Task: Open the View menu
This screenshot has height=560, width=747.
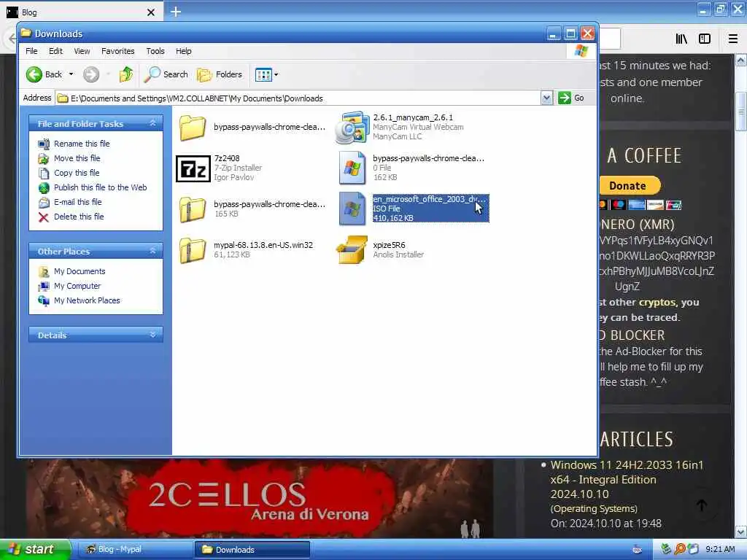Action: (x=82, y=51)
